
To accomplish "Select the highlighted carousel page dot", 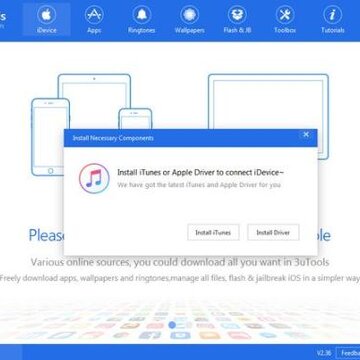I will click(x=172, y=324).
